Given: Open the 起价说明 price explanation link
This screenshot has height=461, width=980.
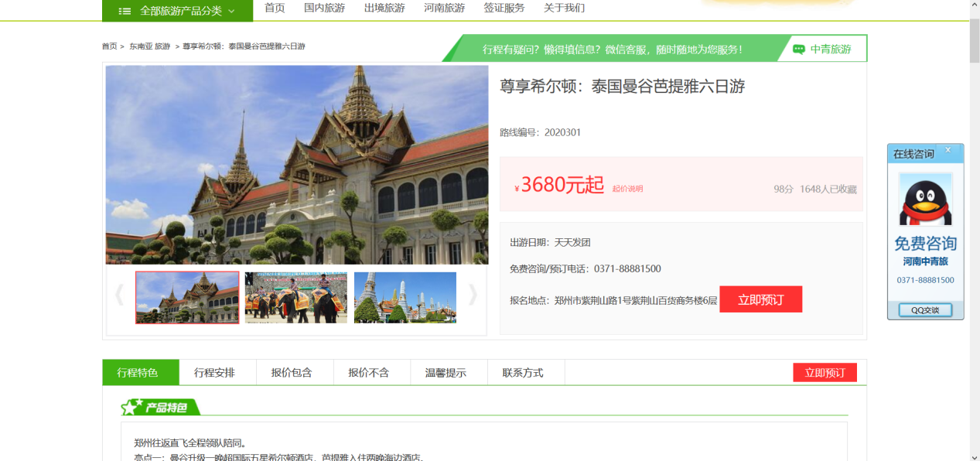Looking at the screenshot, I should coord(627,189).
